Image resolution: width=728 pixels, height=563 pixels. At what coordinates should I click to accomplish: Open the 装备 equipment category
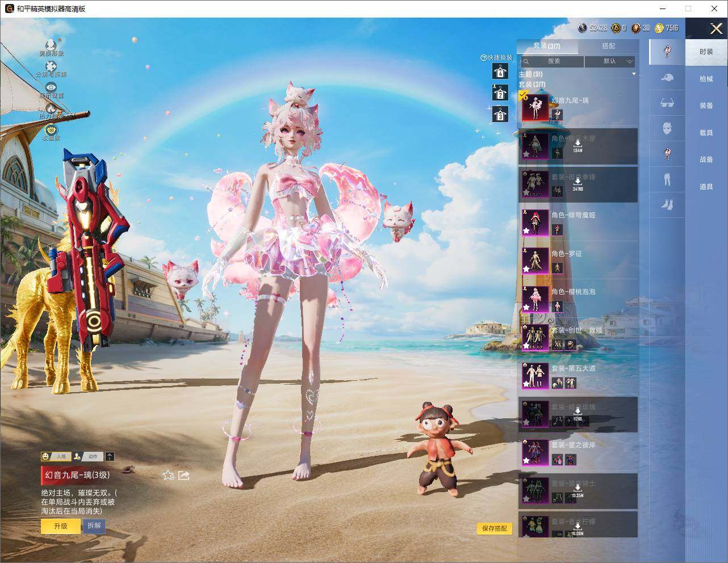(x=706, y=106)
